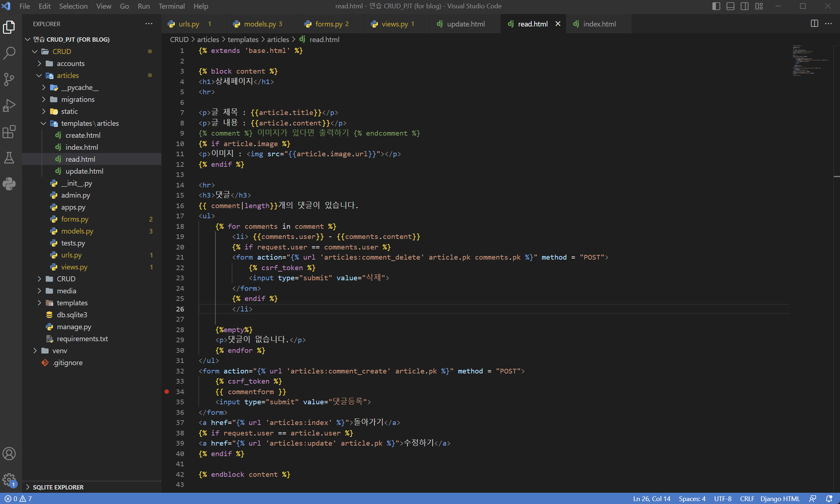Open the Extensions view
Screen dimensions: 840x504
pos(9,132)
